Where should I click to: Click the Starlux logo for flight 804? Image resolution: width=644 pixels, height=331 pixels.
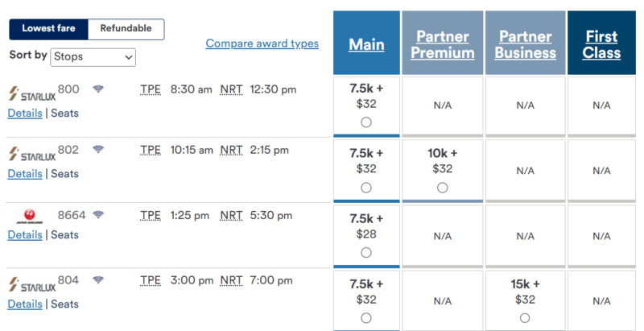(x=32, y=284)
